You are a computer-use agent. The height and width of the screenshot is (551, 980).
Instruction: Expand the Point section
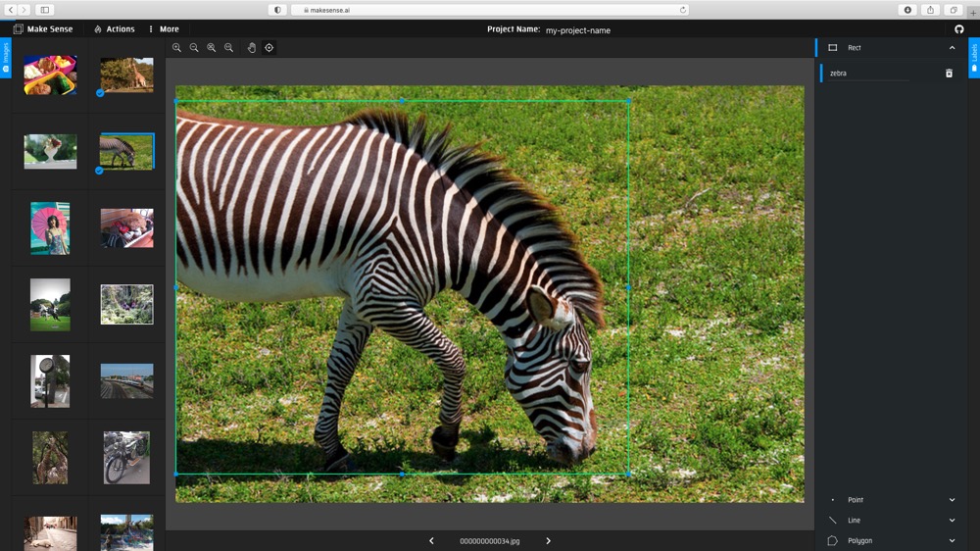(952, 500)
